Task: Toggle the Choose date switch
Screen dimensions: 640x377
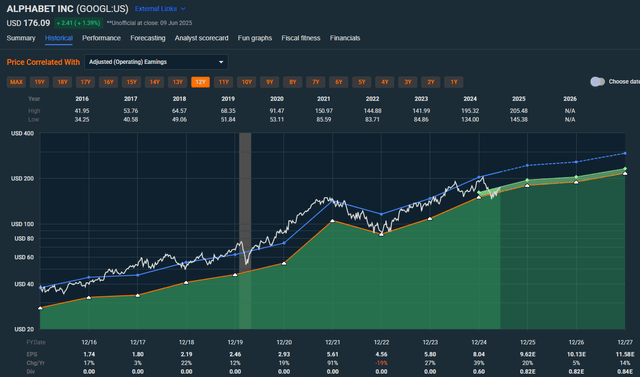Action: pos(597,82)
